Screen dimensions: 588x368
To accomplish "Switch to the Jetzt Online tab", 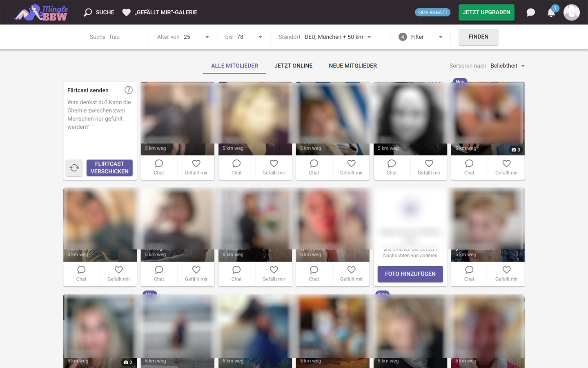I will (x=293, y=66).
